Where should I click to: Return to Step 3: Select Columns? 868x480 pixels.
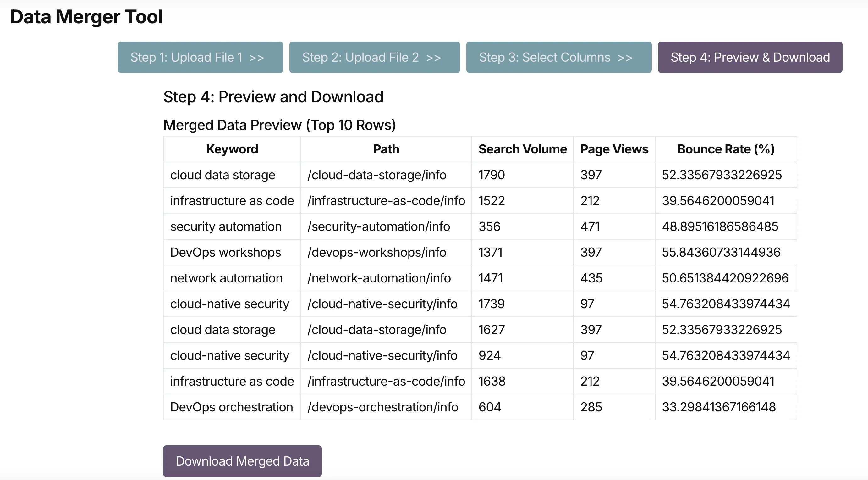pyautogui.click(x=559, y=57)
